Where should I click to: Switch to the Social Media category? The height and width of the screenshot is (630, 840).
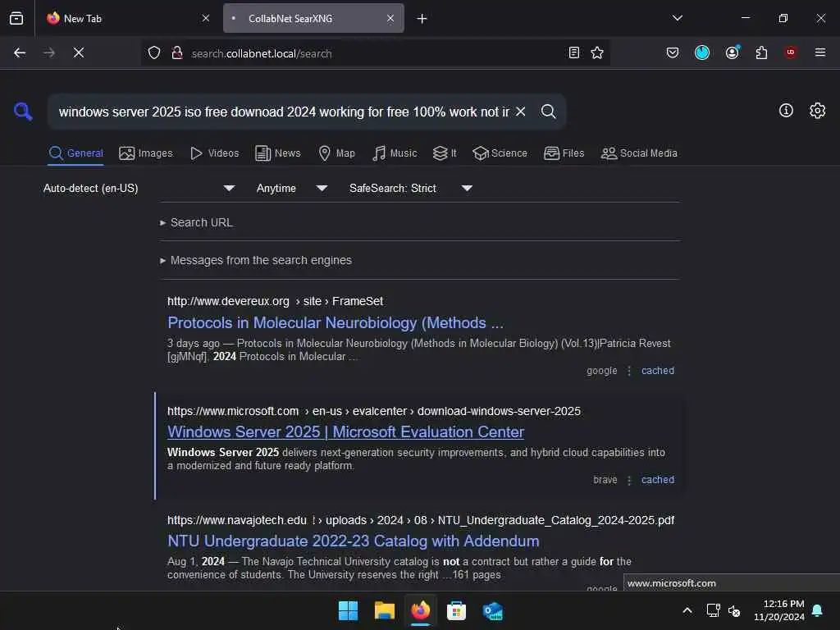pos(639,153)
